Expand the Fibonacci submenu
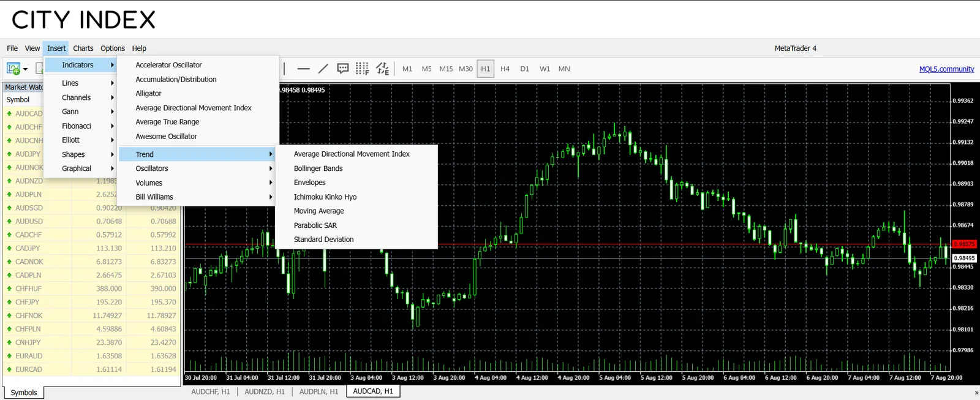The height and width of the screenshot is (400, 980). (81, 126)
